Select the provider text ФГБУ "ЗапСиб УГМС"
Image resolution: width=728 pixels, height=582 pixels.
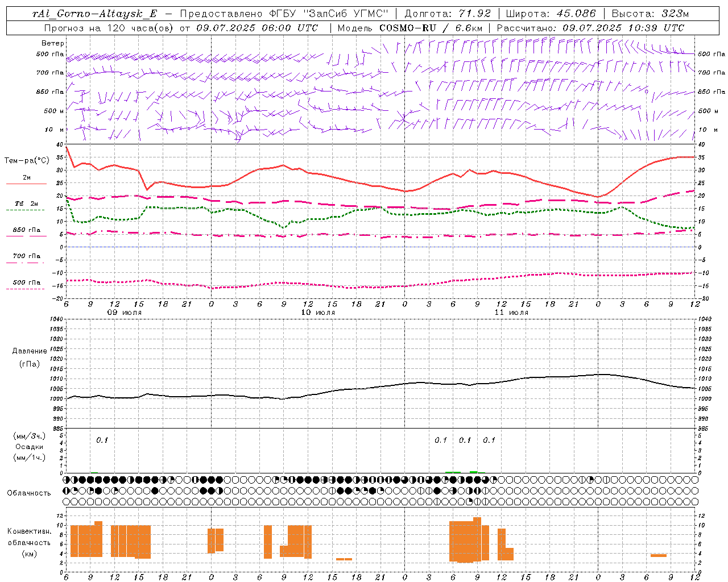[x=328, y=14]
